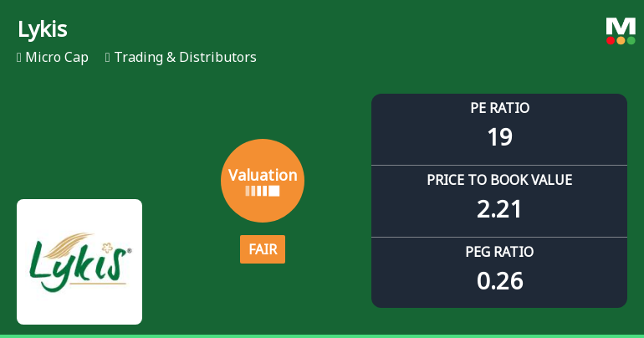Select the Trading & Distributors sector label
This screenshot has height=338, width=644.
185,58
